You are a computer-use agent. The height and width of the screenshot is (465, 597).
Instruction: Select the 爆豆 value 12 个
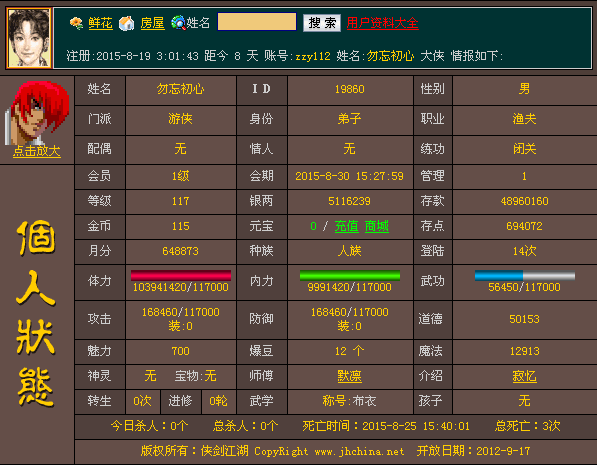pyautogui.click(x=350, y=351)
